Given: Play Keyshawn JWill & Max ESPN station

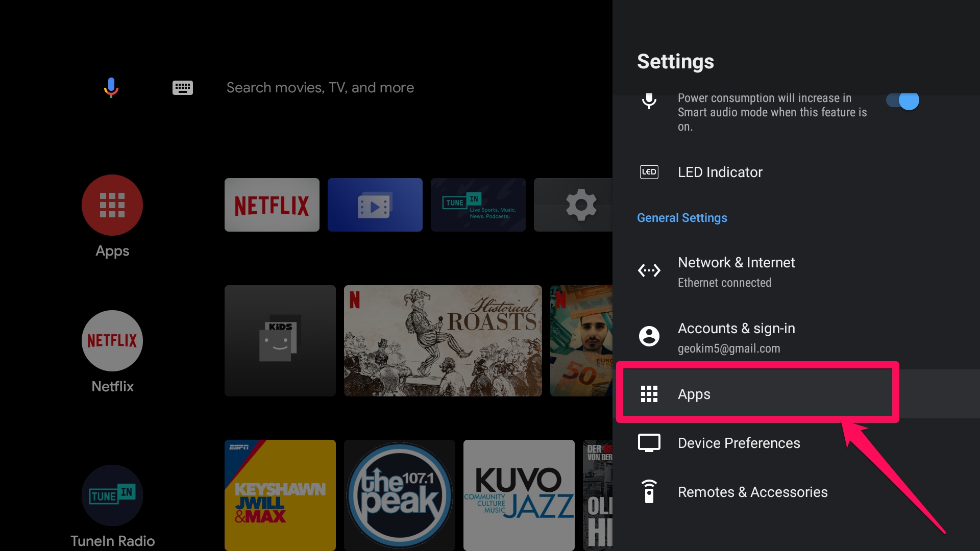Looking at the screenshot, I should tap(280, 495).
